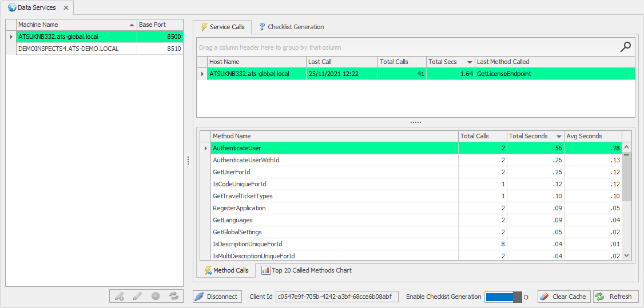
Task: Click the eraser icon on Clear Cache
Action: tap(544, 297)
